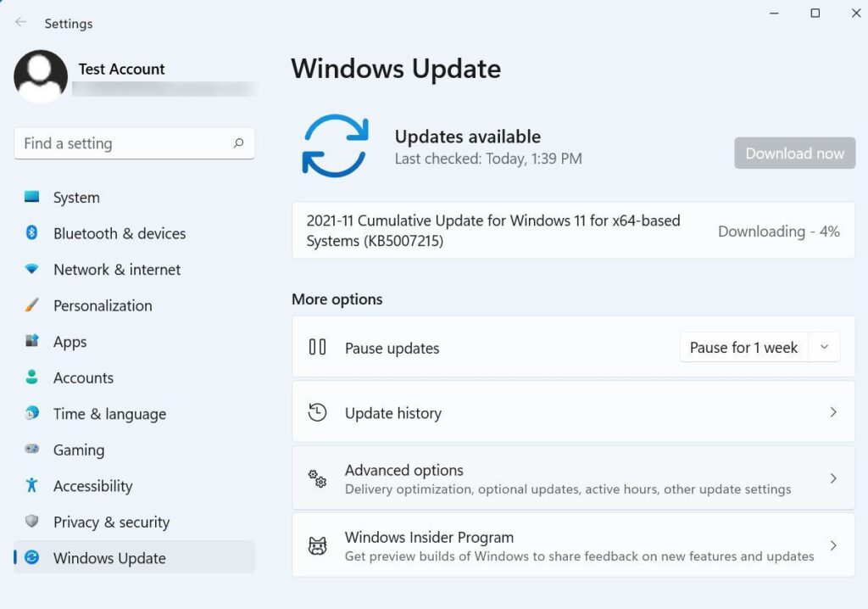Click the Windows Update page title
This screenshot has width=868, height=609.
[x=397, y=69]
